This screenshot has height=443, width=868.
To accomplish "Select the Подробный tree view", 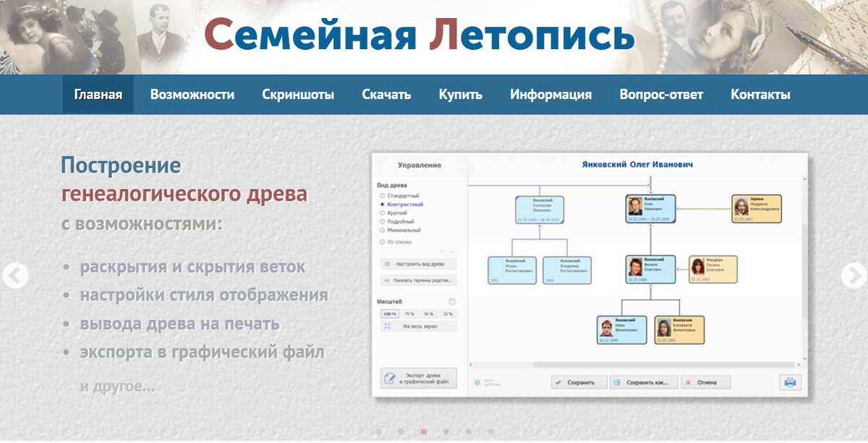I will pos(385,221).
